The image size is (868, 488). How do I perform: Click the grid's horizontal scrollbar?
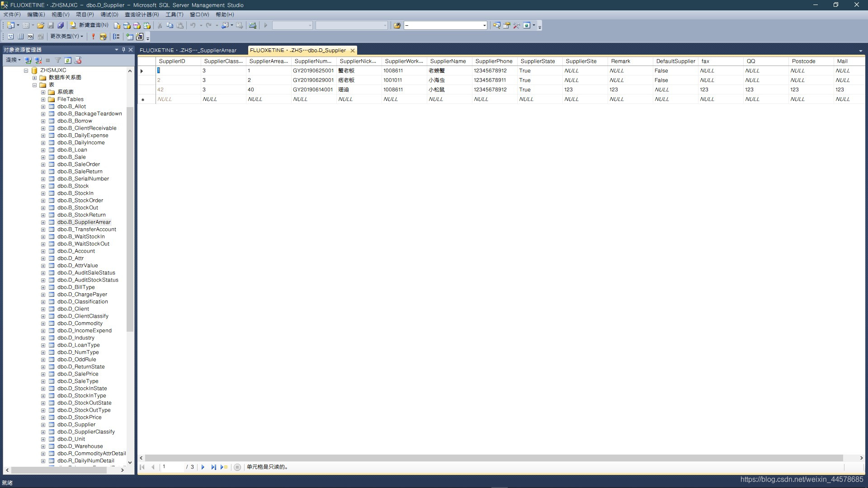[x=494, y=458]
